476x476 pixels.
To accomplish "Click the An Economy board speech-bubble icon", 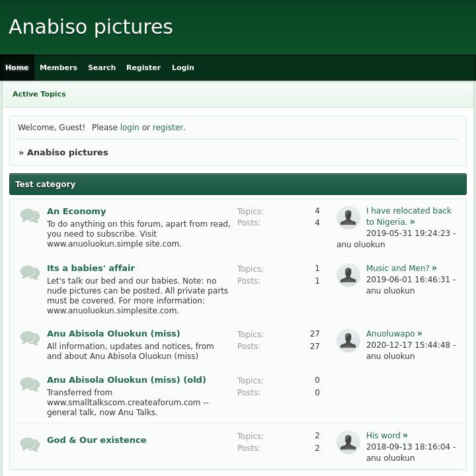I will tap(30, 216).
